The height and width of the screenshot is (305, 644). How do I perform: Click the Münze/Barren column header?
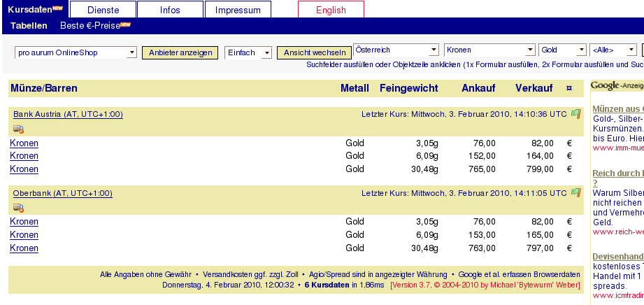tap(44, 88)
